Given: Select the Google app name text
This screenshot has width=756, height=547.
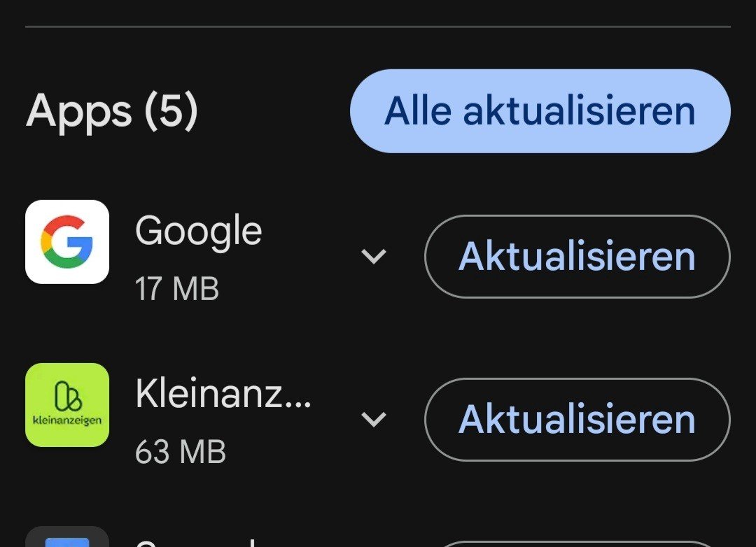Looking at the screenshot, I should click(199, 231).
